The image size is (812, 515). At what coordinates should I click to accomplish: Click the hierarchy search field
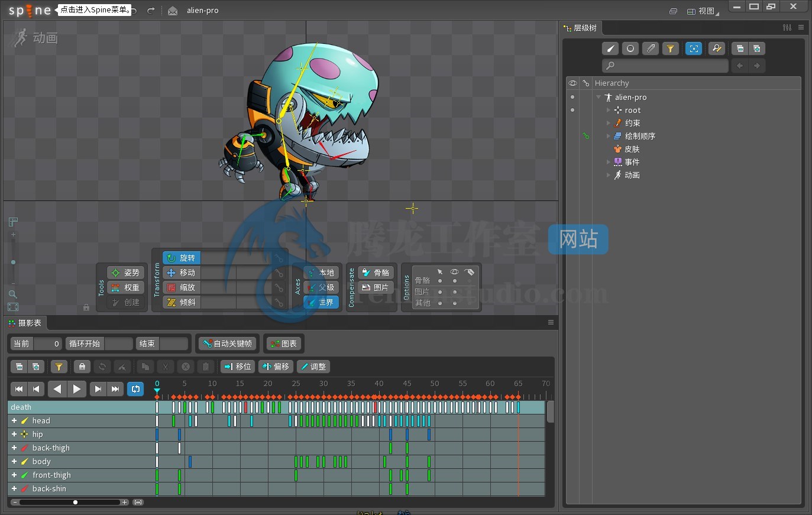665,66
